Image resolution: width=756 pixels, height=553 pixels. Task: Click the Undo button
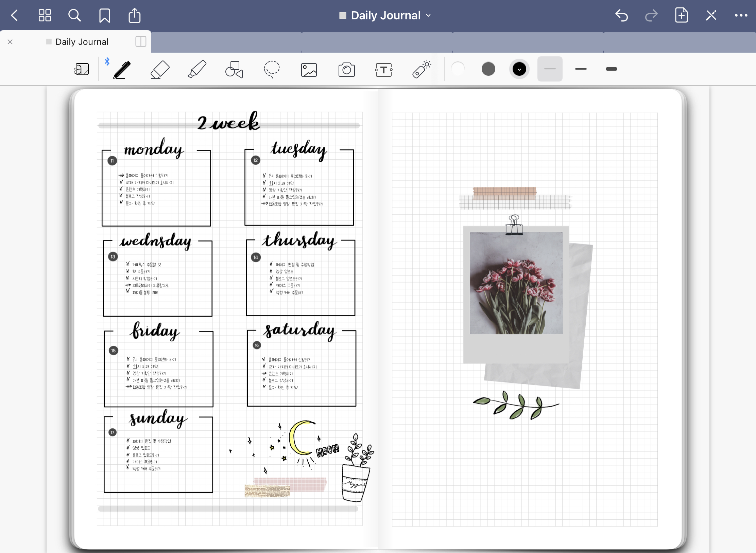[621, 15]
